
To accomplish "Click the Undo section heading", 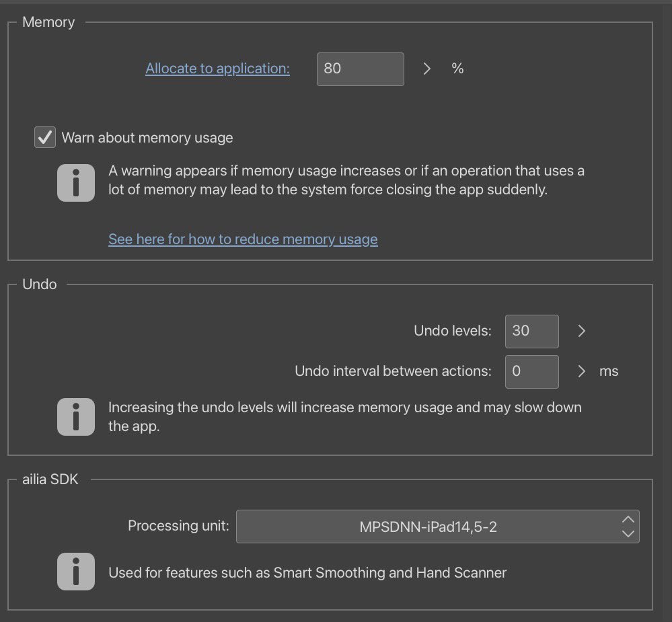I will pos(40,284).
